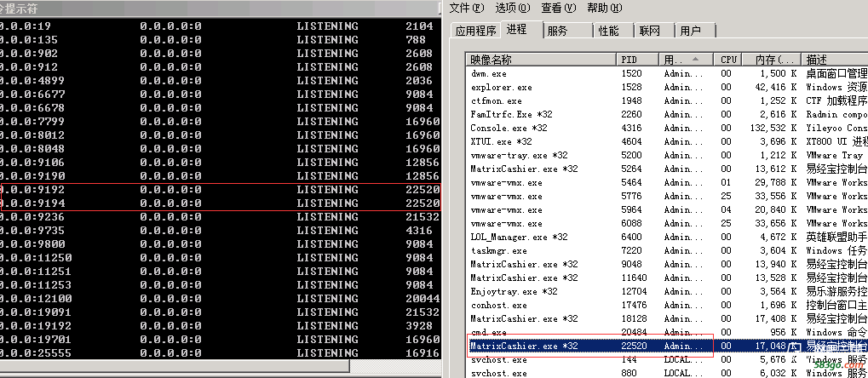
Task: Open the 文件(F) menu in Task Manager
Action: (467, 8)
